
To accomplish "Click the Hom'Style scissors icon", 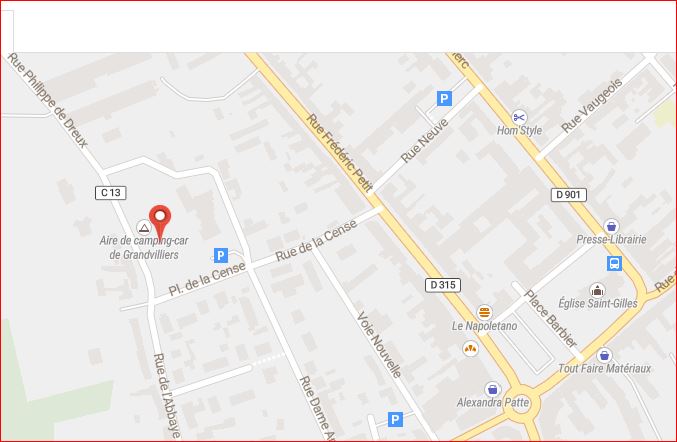I will pyautogui.click(x=519, y=117).
